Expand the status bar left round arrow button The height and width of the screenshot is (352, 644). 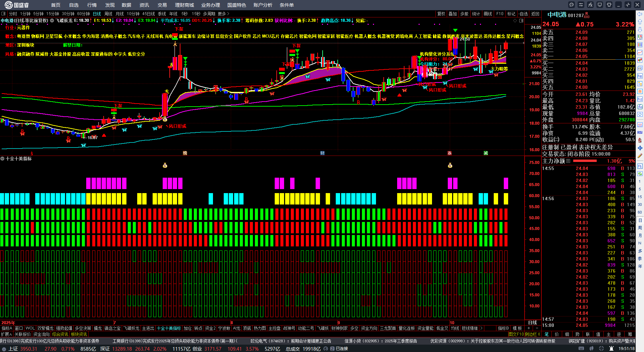click(x=4, y=349)
